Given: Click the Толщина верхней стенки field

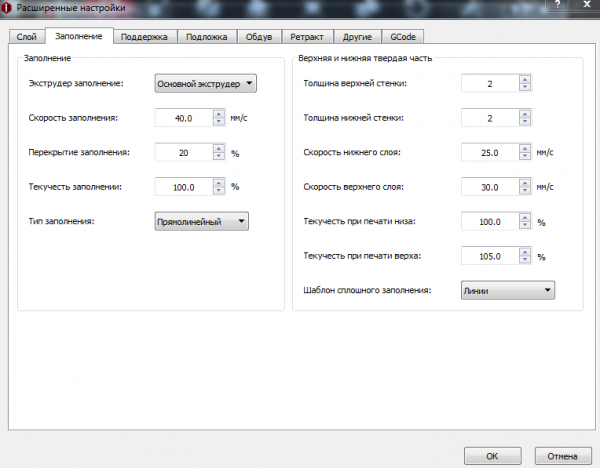Looking at the screenshot, I should 490,84.
